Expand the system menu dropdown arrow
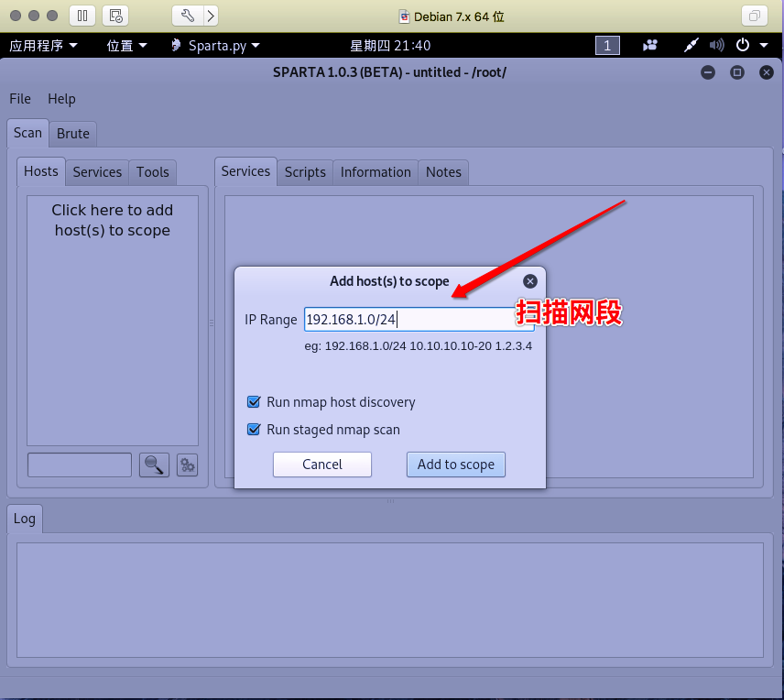Screen dimensions: 784x700 (764, 46)
